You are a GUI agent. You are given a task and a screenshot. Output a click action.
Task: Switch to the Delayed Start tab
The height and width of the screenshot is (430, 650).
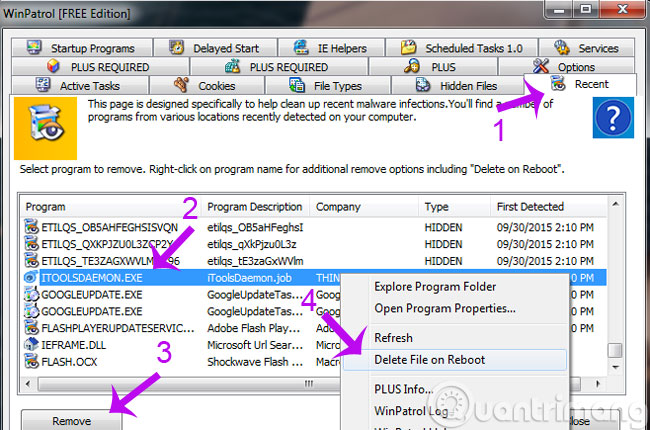[x=216, y=48]
